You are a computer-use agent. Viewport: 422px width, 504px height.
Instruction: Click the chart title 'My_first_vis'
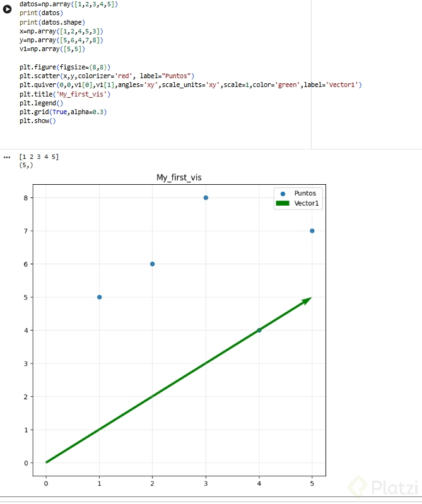point(179,177)
